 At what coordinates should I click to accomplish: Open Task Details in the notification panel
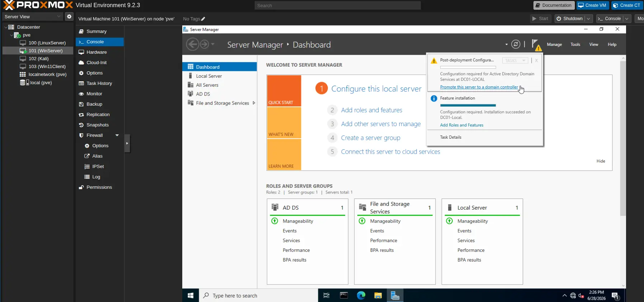451,137
